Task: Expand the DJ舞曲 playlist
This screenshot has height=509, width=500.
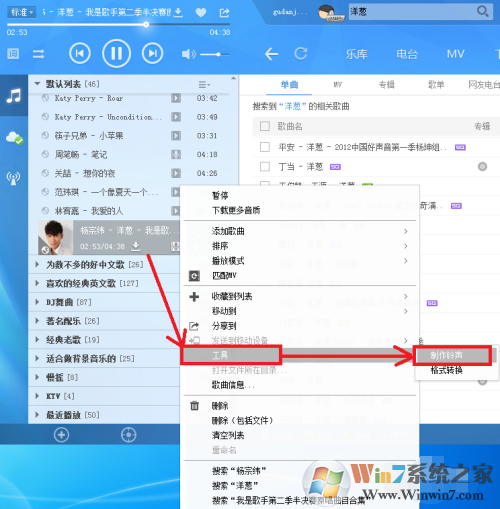Action: point(37,302)
